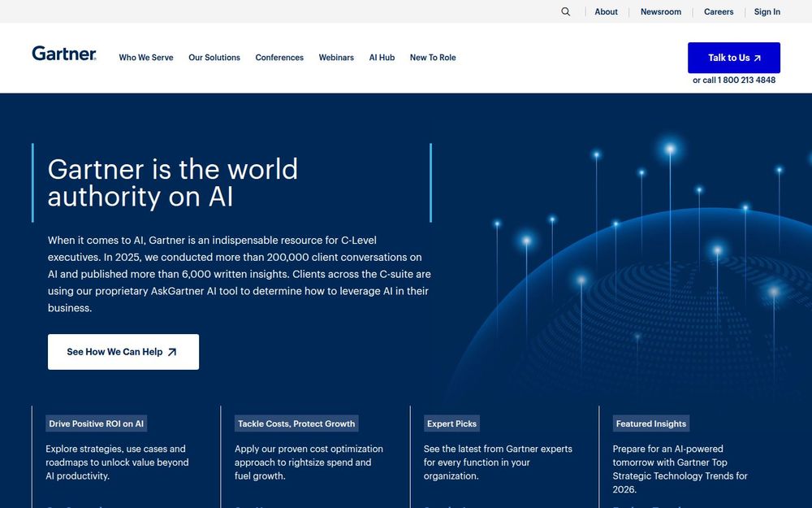Click the search magnifier icon

[565, 11]
